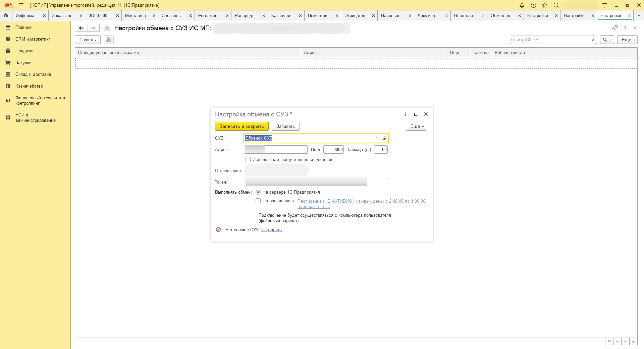Click the Записать и закрыть button
The width and height of the screenshot is (644, 349).
[x=241, y=127]
